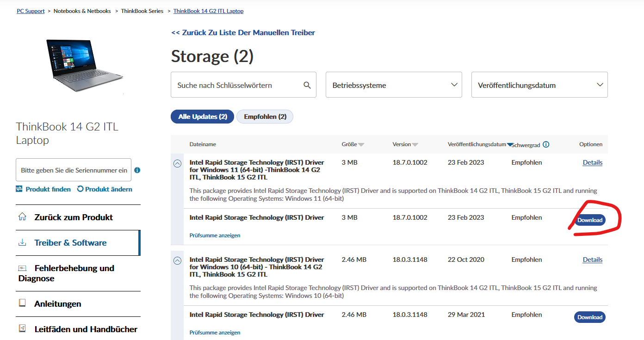
Task: Open the Betriebssysteme dropdown
Action: point(394,85)
